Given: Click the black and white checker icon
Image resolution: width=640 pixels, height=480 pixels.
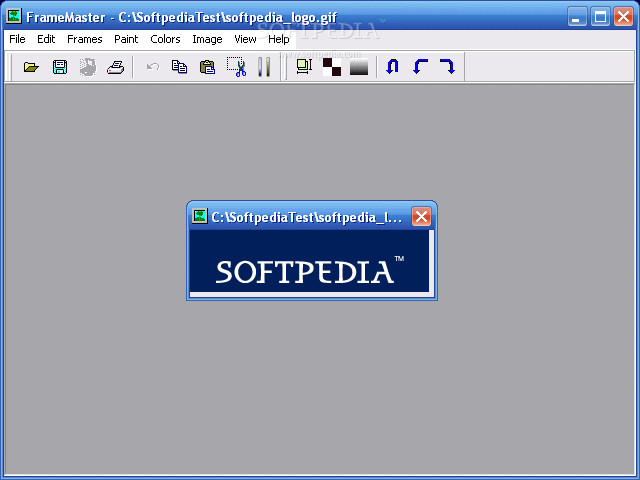Looking at the screenshot, I should pos(332,67).
